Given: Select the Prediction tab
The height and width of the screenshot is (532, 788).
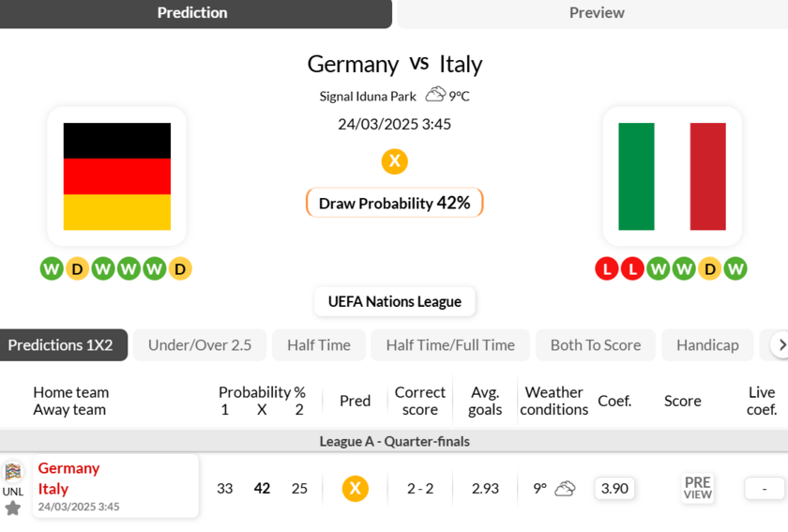Looking at the screenshot, I should coord(192,13).
